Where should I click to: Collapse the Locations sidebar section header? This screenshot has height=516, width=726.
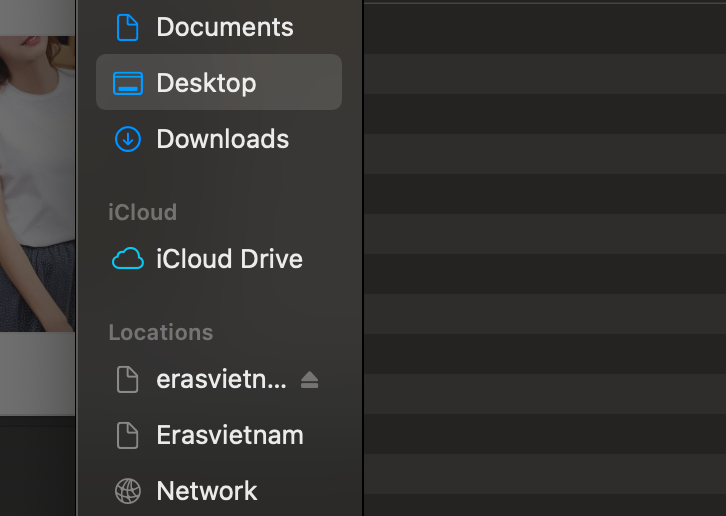click(160, 332)
